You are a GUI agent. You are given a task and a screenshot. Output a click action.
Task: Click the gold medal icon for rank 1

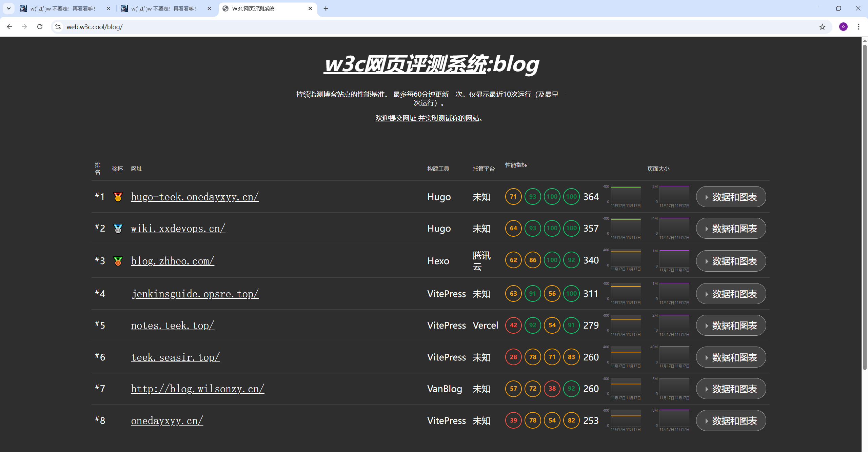[x=118, y=197]
